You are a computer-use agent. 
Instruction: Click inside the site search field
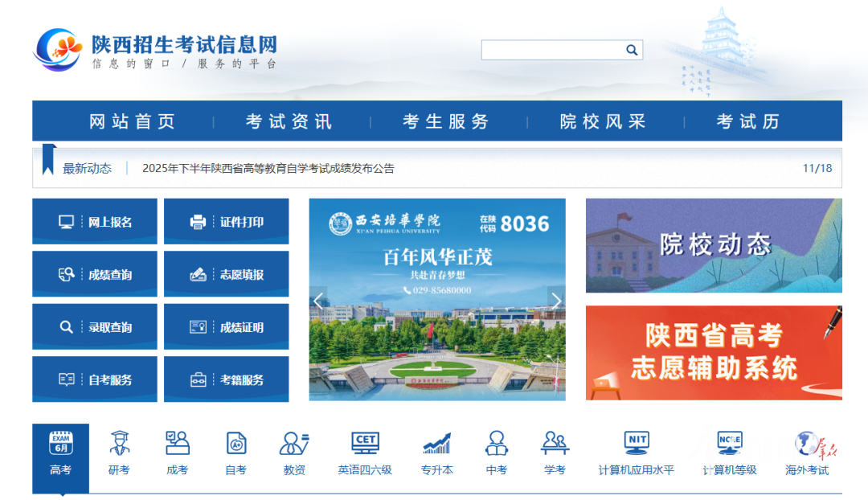coord(551,50)
